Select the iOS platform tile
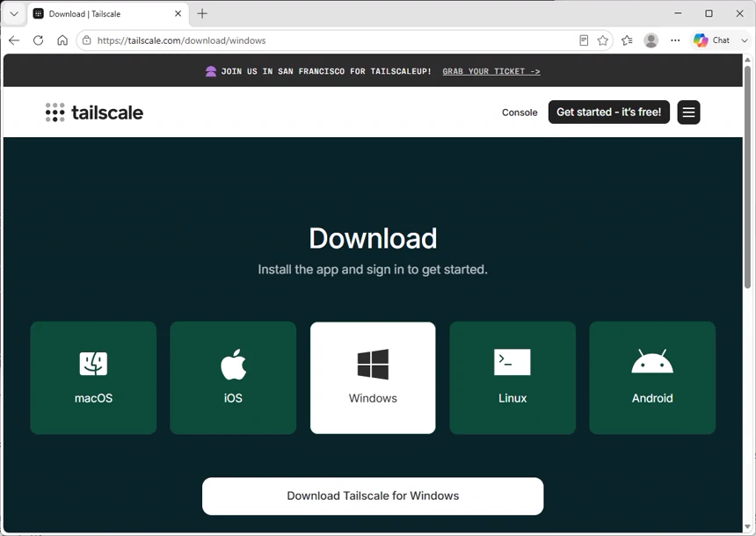756x536 pixels. coord(233,378)
